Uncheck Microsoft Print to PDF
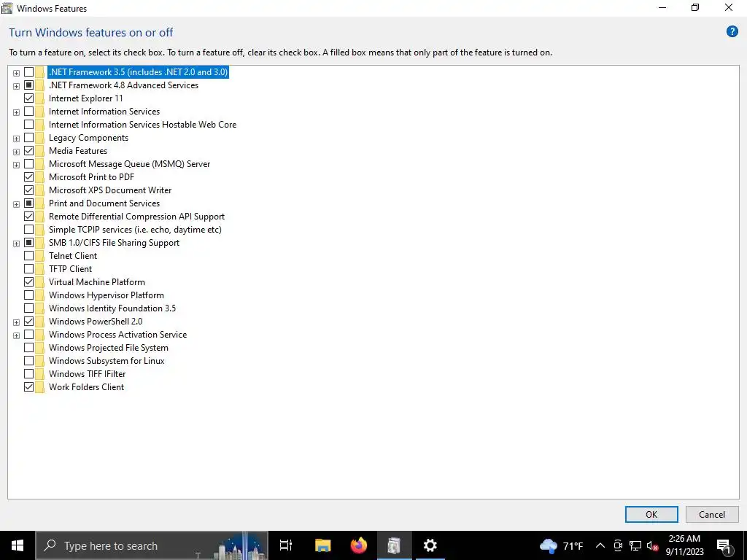This screenshot has height=560, width=747. tap(28, 176)
